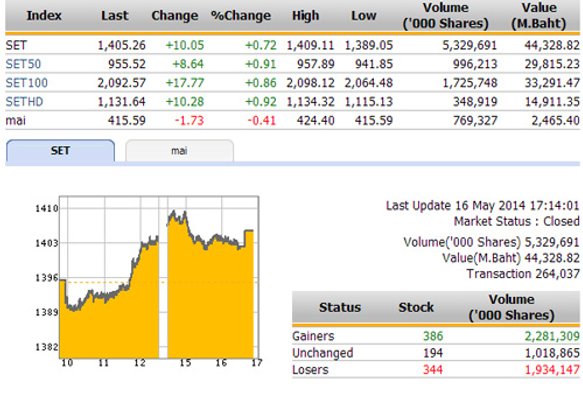Viewport: 583px width, 420px height.
Task: Click the Last Update timestamp text
Action: pyautogui.click(x=483, y=206)
